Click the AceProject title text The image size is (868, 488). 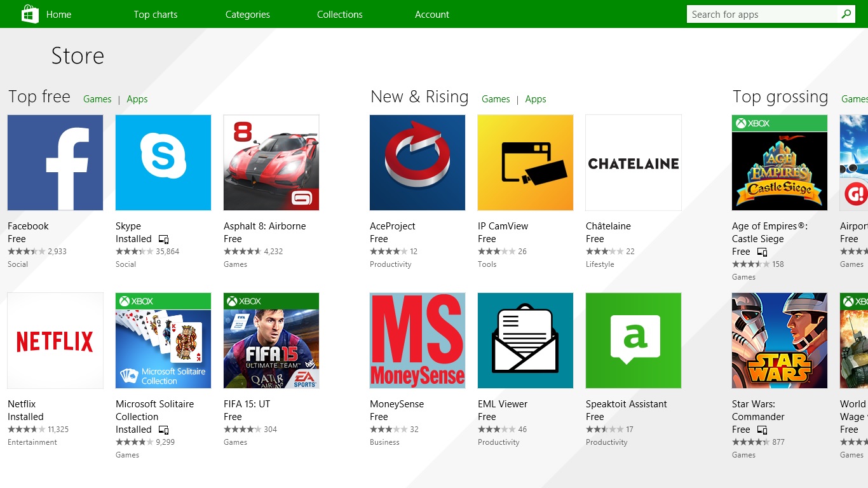coord(393,226)
